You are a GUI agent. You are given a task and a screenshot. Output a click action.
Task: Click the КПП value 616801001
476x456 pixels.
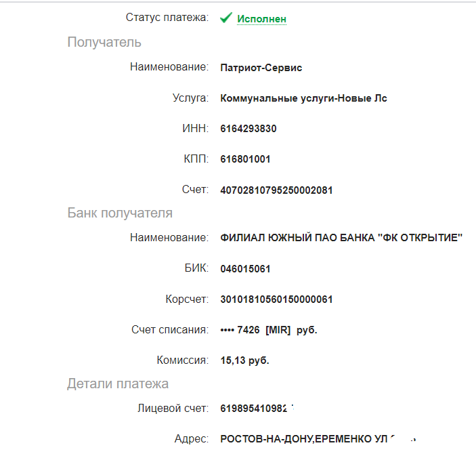click(x=245, y=159)
